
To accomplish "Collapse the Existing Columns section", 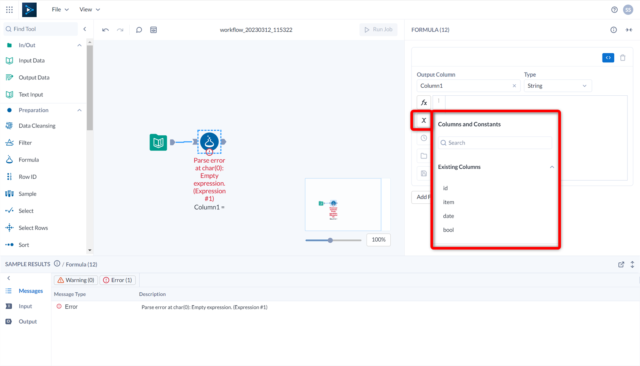I will (552, 167).
